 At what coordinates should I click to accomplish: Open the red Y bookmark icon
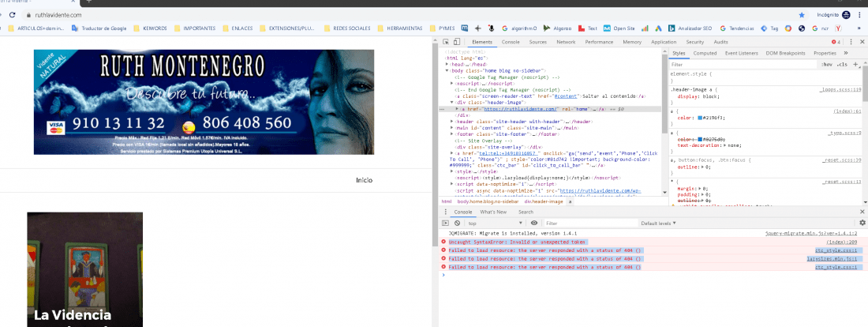(x=838, y=28)
